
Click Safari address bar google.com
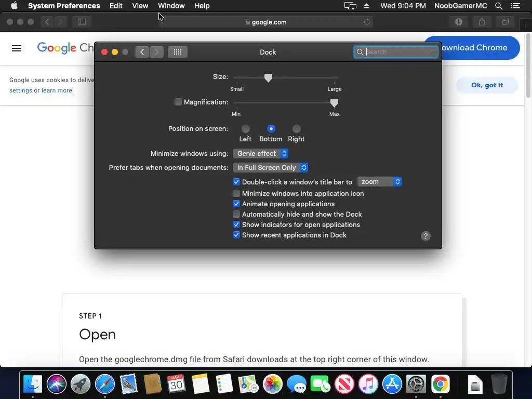265,22
